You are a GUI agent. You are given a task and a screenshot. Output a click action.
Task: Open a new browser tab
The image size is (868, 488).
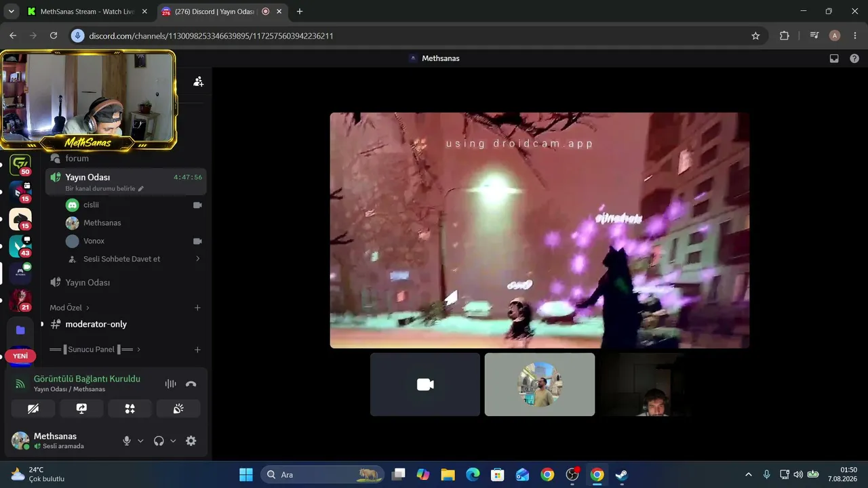click(300, 12)
